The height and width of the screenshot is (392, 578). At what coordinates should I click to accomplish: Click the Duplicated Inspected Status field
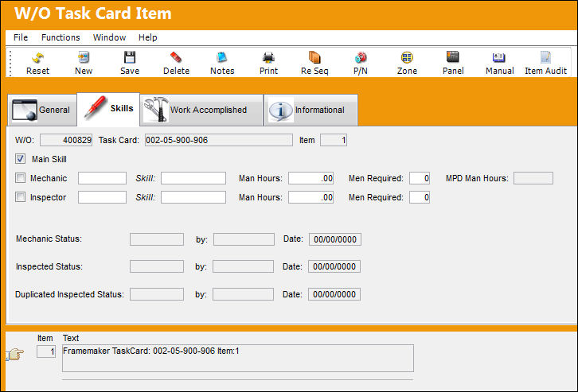157,294
